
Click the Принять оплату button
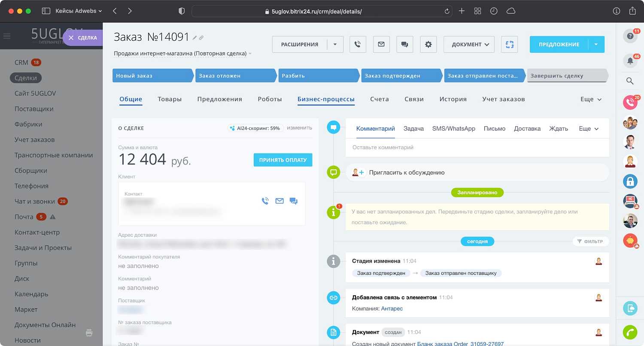point(283,159)
